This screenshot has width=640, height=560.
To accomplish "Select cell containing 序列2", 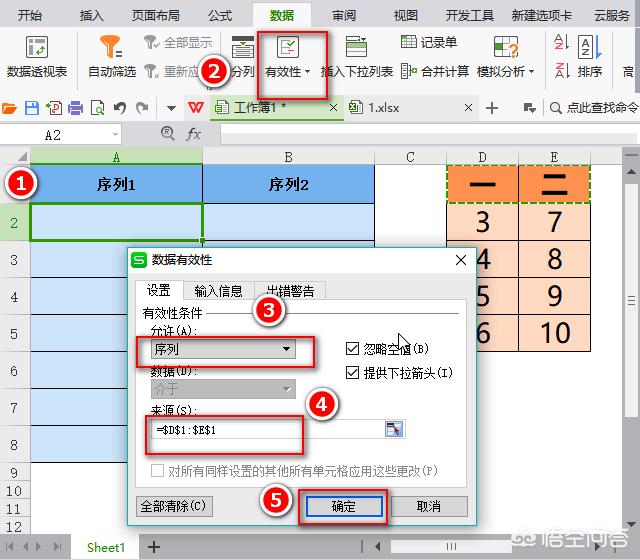I will coord(289,184).
